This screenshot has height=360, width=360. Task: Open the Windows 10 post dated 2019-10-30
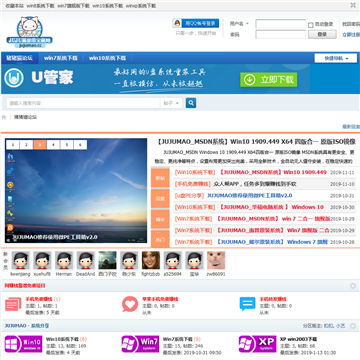tap(271, 207)
